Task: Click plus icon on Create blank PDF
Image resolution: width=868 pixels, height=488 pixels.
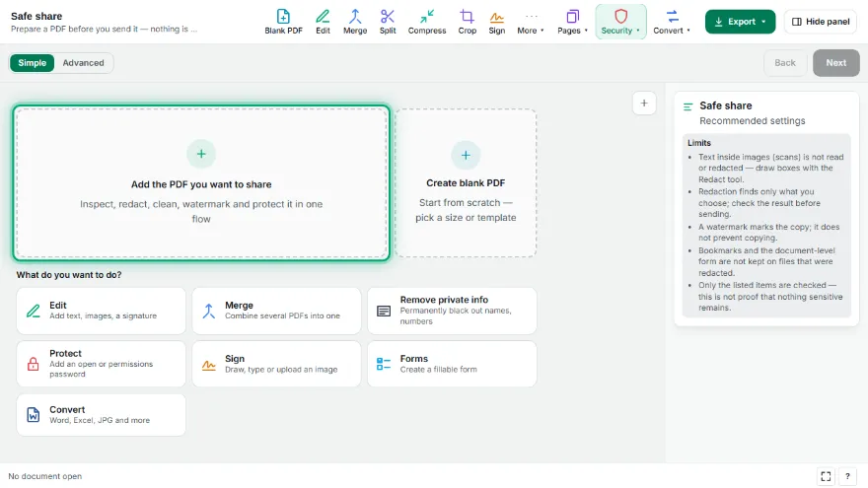Action: coord(466,155)
